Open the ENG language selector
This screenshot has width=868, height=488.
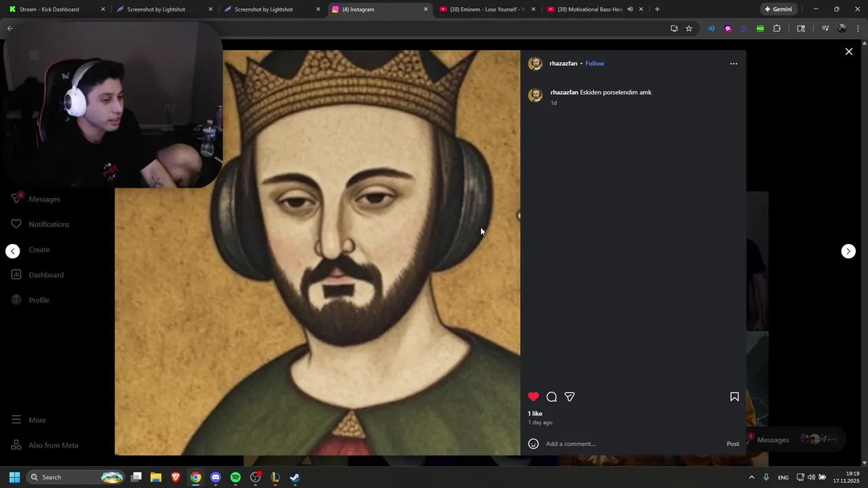pyautogui.click(x=783, y=477)
